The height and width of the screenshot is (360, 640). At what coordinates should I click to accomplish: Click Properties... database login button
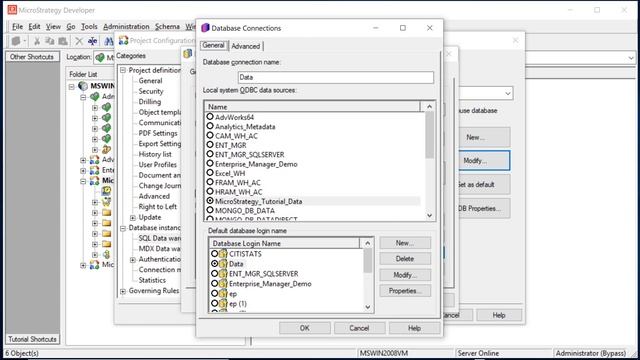(x=405, y=291)
